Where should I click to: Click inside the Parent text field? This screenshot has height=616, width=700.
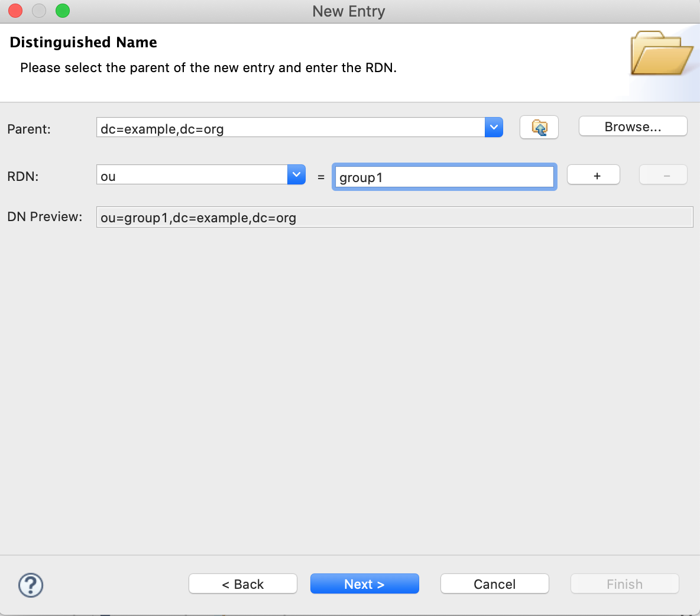pyautogui.click(x=266, y=128)
